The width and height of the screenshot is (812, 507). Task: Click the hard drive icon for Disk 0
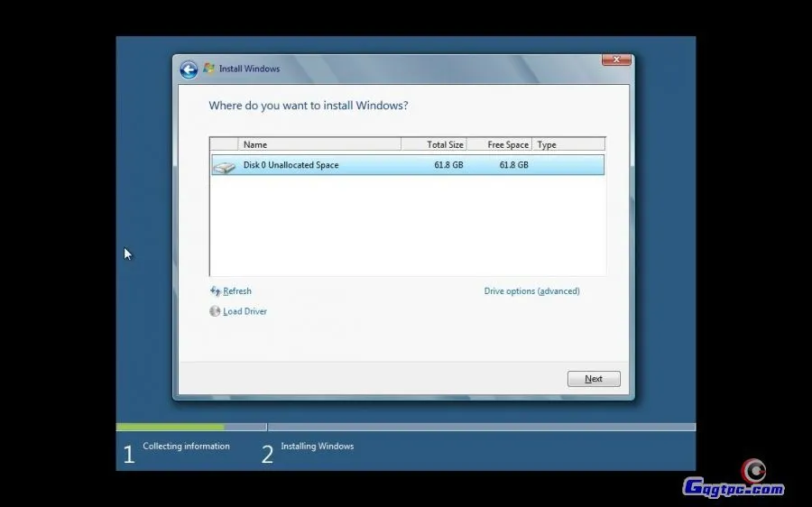224,166
